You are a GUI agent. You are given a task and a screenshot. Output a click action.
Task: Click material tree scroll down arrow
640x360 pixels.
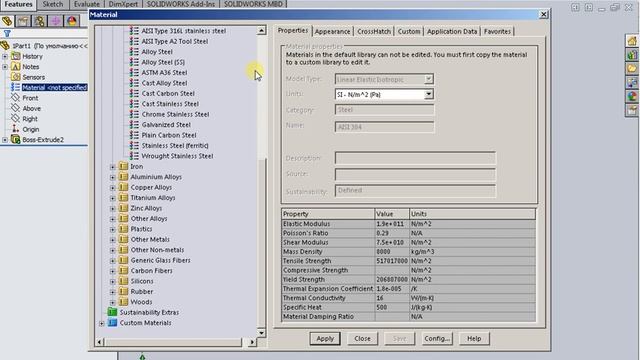pos(261,333)
